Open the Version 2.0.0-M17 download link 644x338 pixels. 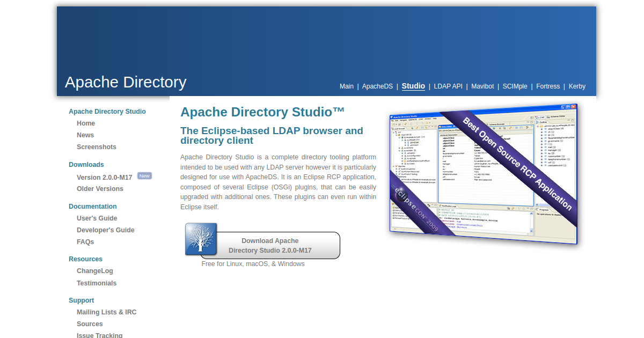click(x=105, y=177)
